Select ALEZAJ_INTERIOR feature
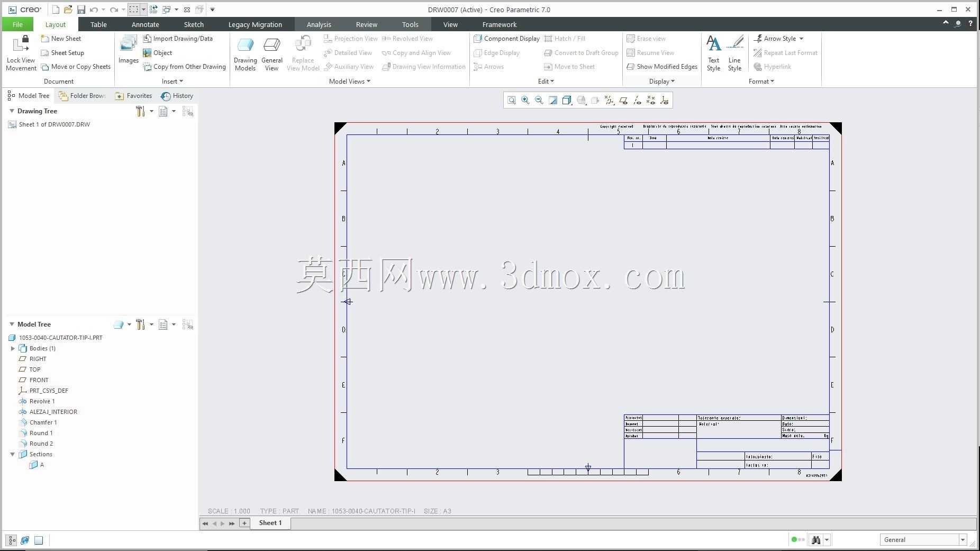This screenshot has width=980, height=551. coord(48,412)
